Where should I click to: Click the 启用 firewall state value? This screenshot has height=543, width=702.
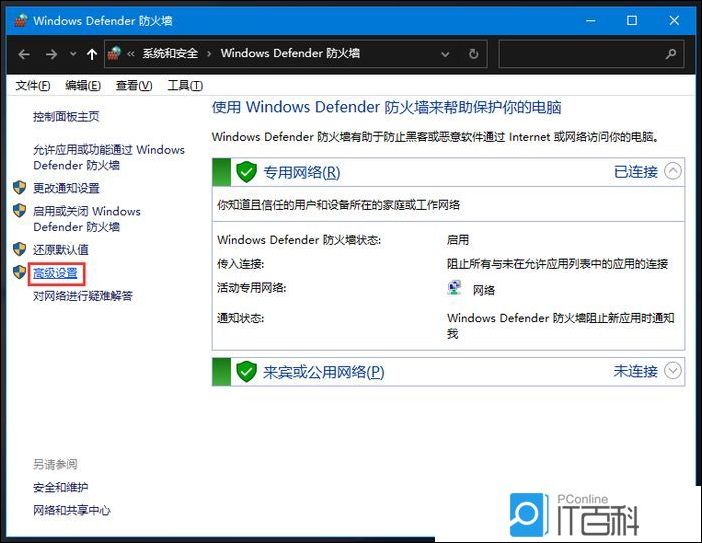point(458,240)
